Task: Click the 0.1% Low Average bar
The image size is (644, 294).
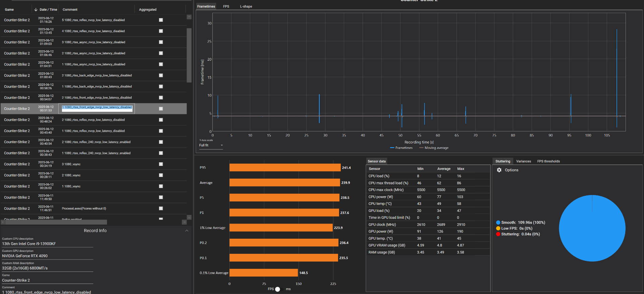Action: coord(264,273)
